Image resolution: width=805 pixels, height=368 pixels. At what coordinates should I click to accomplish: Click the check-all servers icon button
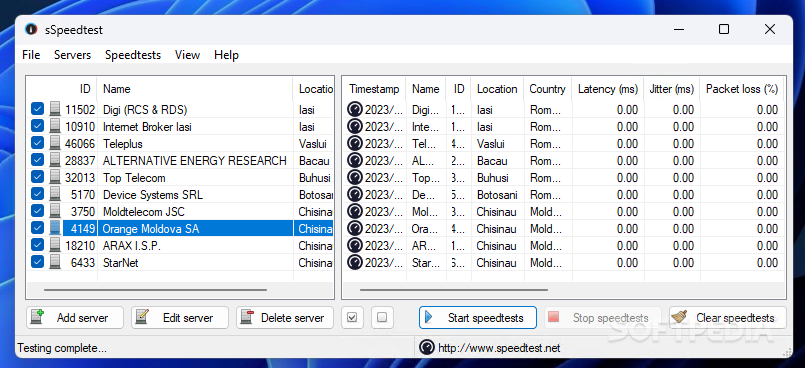352,318
